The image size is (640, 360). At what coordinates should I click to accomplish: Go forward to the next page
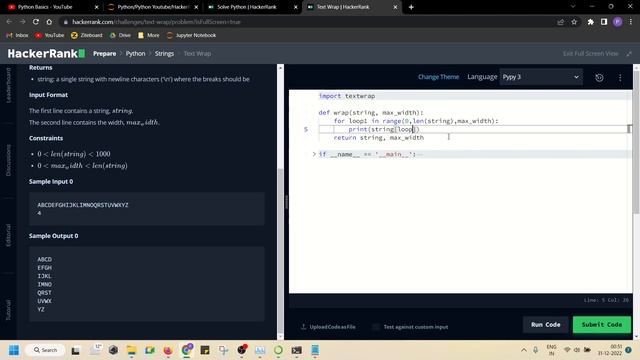(x=22, y=22)
